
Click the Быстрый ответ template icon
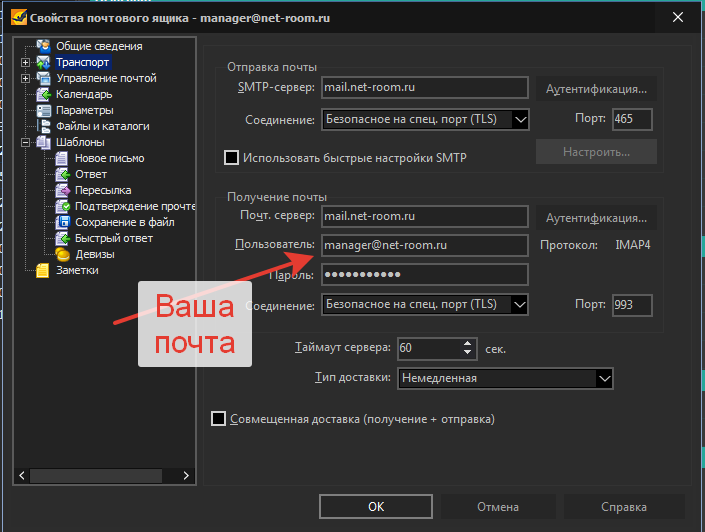62,238
